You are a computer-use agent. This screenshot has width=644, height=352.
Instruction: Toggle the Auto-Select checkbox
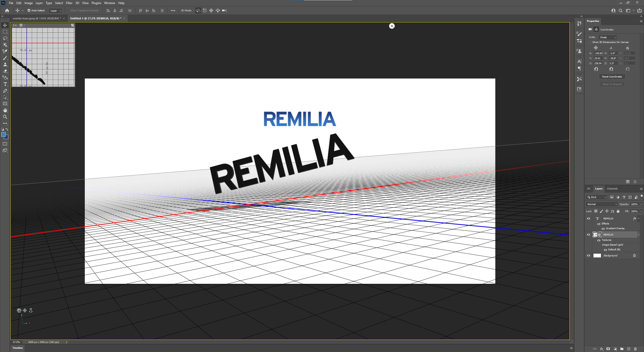(x=29, y=11)
